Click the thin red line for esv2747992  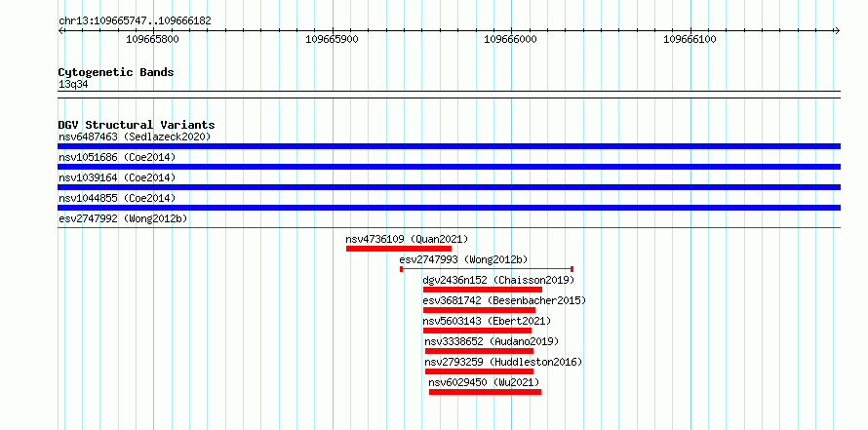point(449,227)
